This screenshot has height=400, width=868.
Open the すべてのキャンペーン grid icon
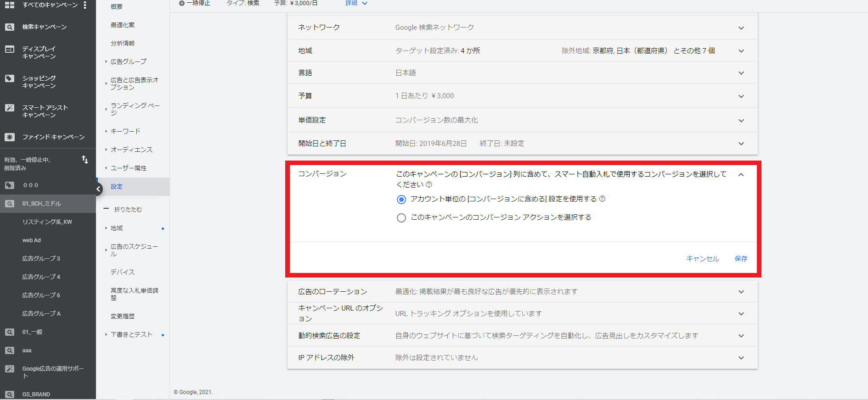9,5
